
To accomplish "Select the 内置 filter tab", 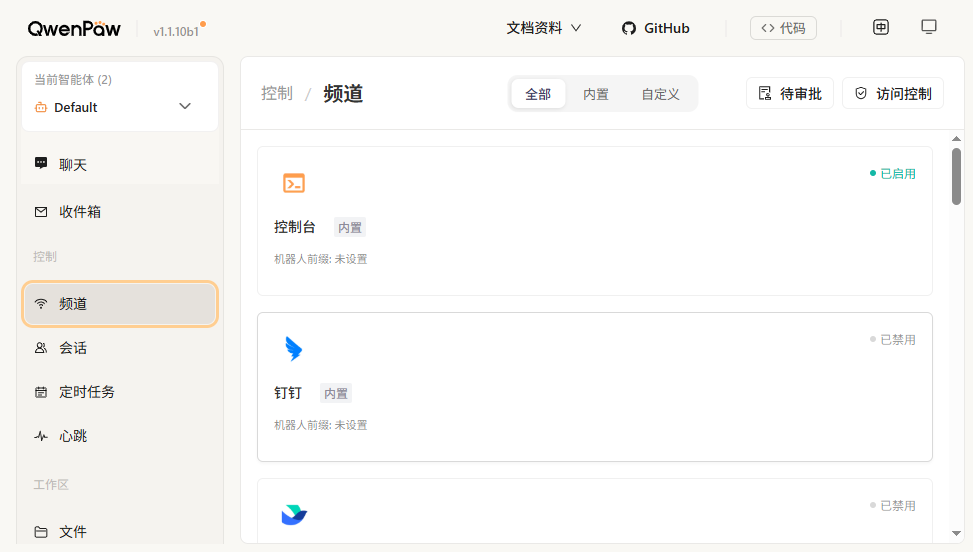I will coord(596,94).
